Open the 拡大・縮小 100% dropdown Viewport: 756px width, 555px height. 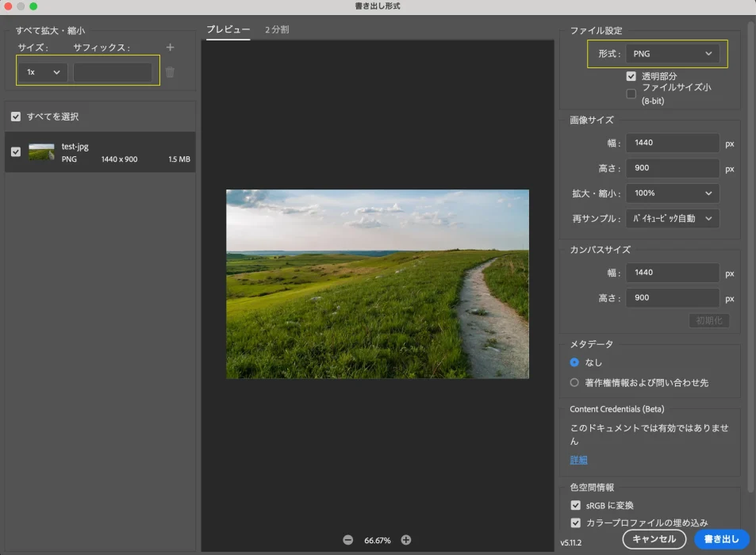tap(672, 193)
